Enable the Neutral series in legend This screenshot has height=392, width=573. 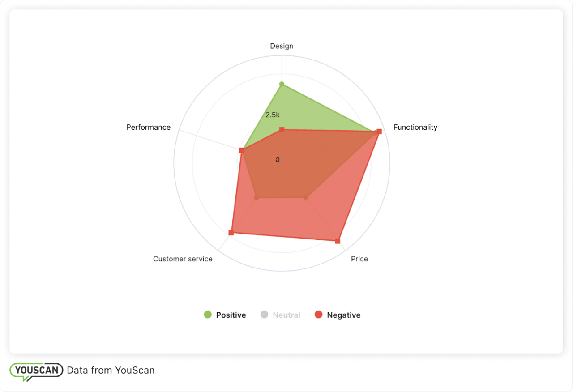coord(280,315)
